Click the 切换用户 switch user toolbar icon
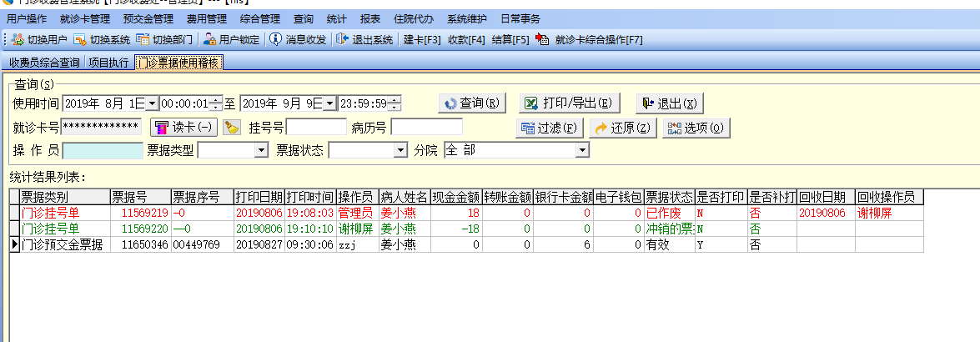Viewport: 980px width, 342px height. (x=18, y=40)
